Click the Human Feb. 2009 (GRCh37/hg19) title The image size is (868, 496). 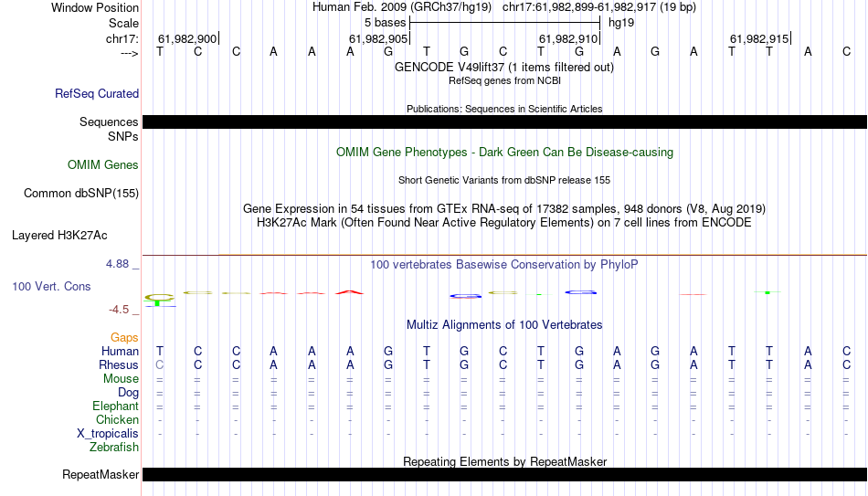click(402, 7)
